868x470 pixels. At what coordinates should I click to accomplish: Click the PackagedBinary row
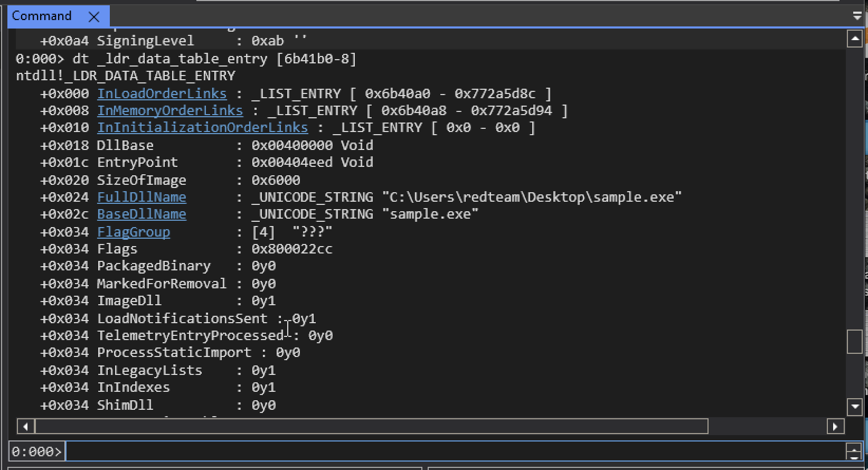[x=158, y=266]
